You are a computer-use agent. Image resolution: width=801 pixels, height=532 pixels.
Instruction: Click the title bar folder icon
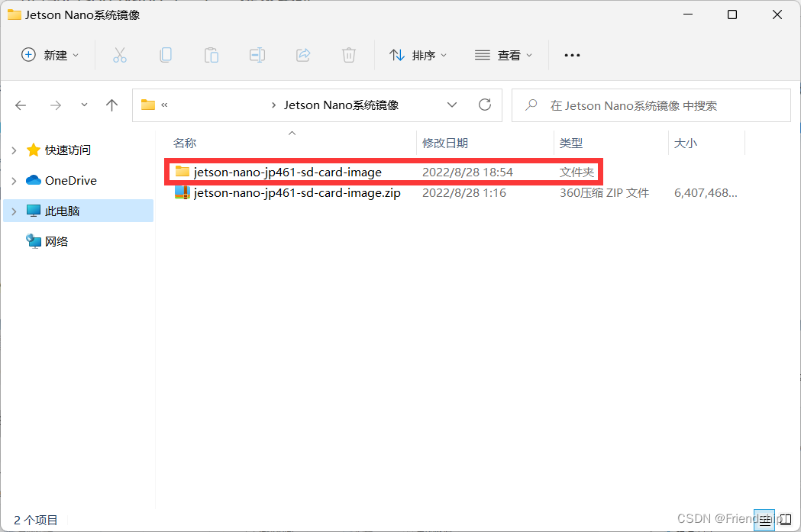pyautogui.click(x=15, y=15)
